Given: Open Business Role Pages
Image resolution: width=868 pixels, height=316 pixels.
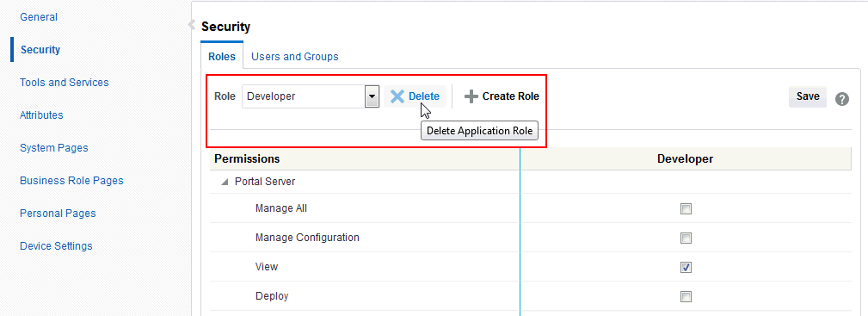Looking at the screenshot, I should (x=71, y=181).
